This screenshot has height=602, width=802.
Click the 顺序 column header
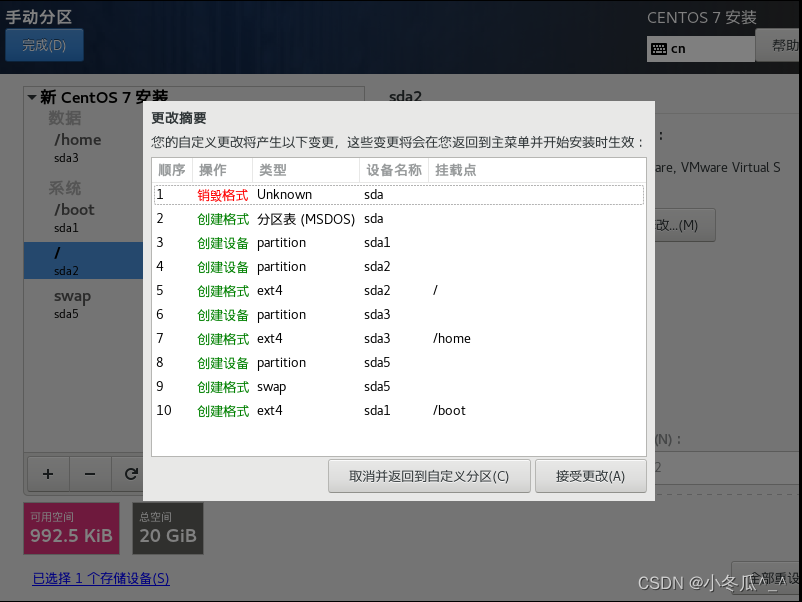tap(172, 170)
